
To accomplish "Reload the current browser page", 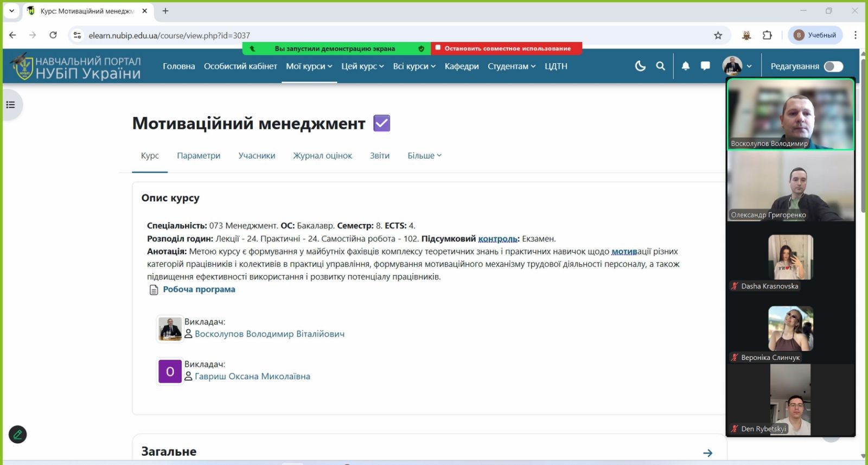I will point(53,35).
